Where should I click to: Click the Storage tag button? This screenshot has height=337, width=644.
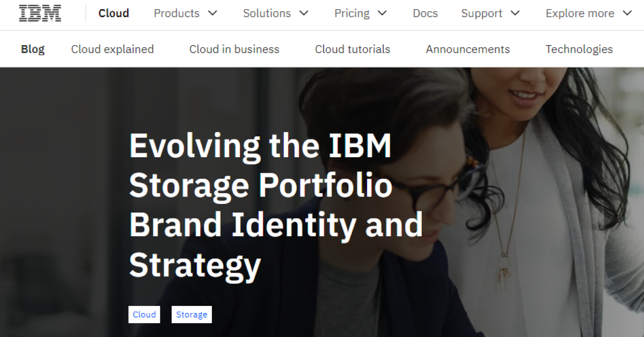tap(192, 314)
